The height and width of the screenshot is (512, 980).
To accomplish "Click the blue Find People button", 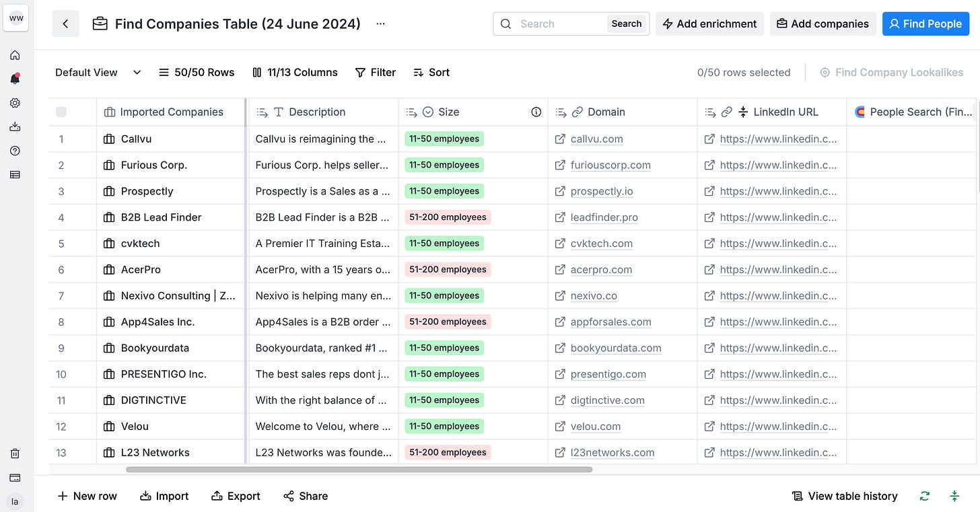I will (x=925, y=24).
